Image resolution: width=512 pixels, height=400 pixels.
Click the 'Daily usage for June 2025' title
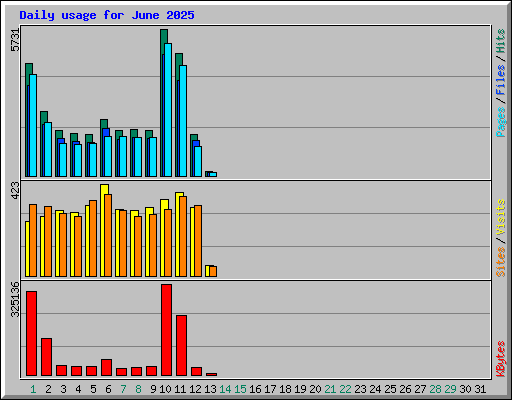coord(107,15)
